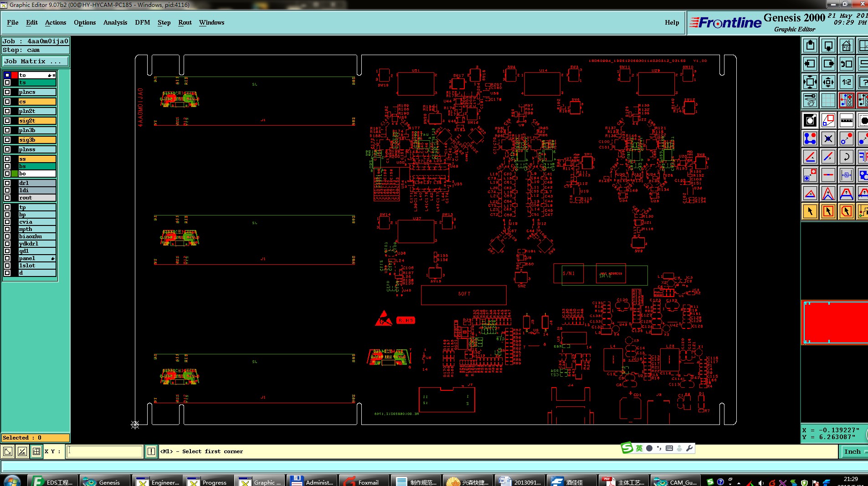Screen dimensions: 868x486
Task: Click the curved rotate arrow icon
Action: 846,157
